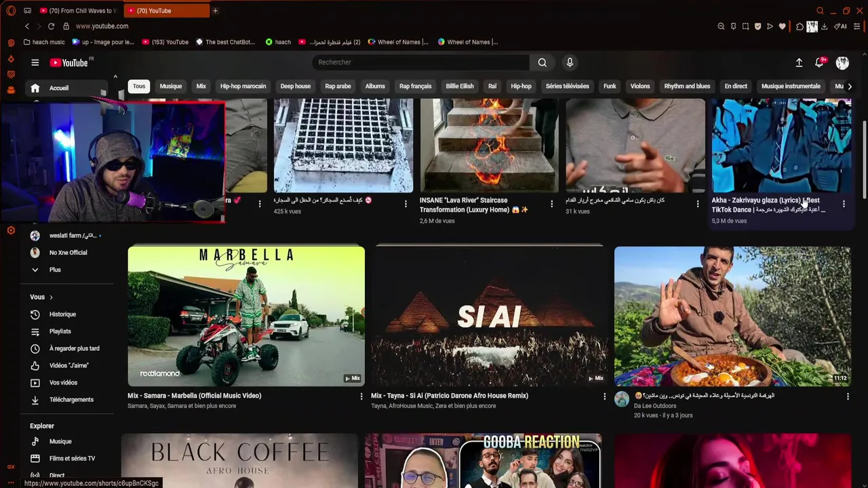Click the send-to-flow arrow icon
868x488 pixels.
(770, 26)
